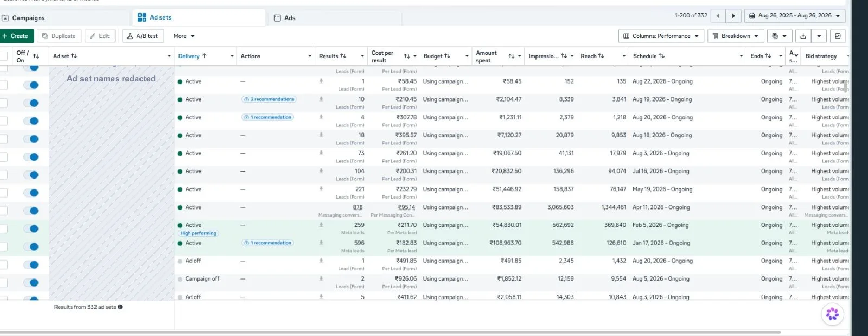Screen dimensions: 868x336
Task: Sort by Cost per result
Action: point(407,56)
